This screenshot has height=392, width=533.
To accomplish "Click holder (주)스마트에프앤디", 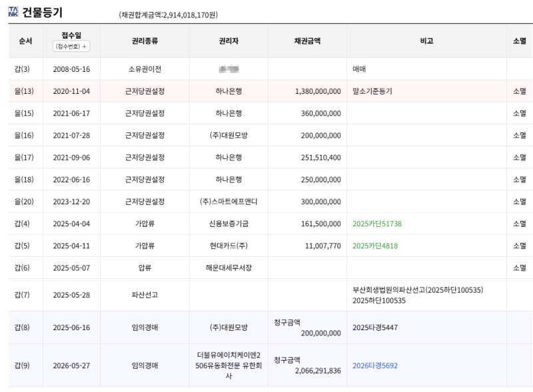I will (229, 202).
